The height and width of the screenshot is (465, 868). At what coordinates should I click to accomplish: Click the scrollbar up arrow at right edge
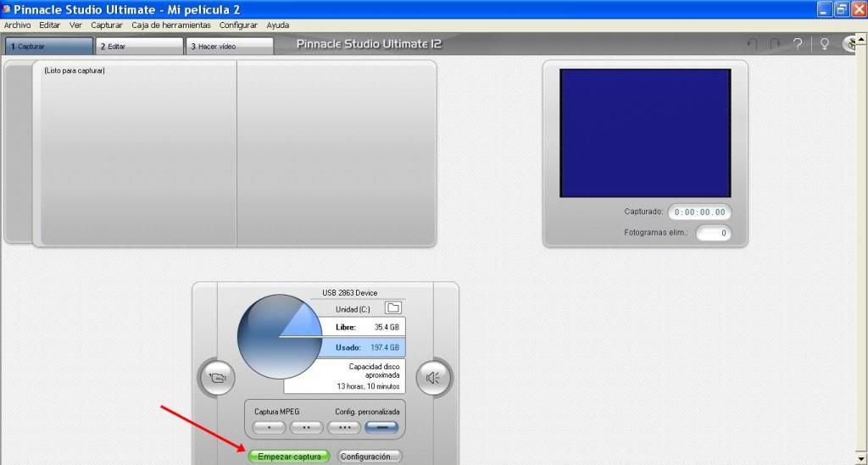point(861,40)
